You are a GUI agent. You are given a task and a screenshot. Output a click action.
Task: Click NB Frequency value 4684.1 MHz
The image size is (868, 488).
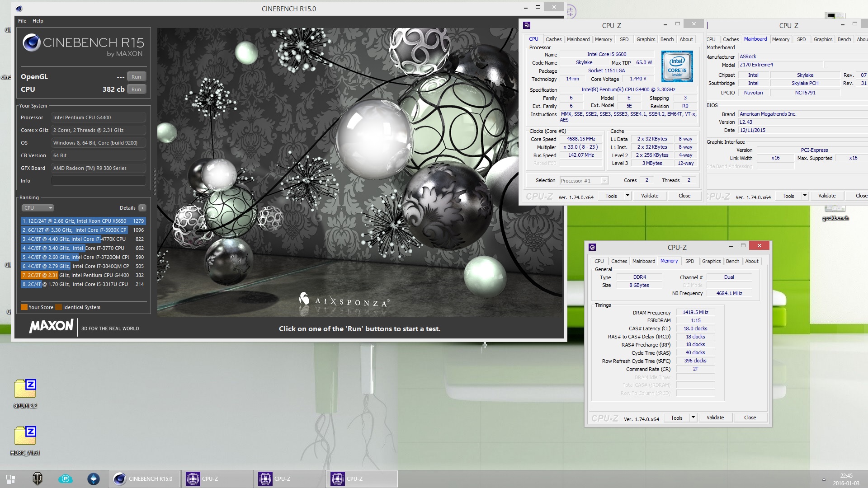click(729, 294)
